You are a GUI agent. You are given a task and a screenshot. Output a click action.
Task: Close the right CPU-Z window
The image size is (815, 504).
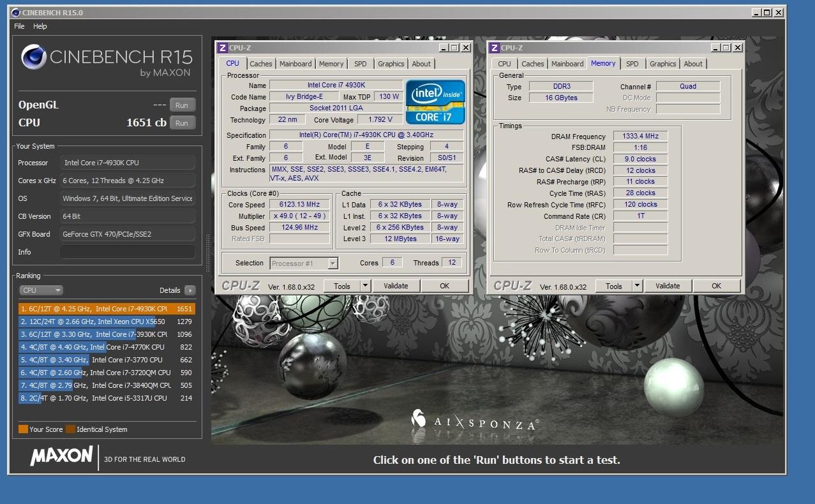coord(738,48)
